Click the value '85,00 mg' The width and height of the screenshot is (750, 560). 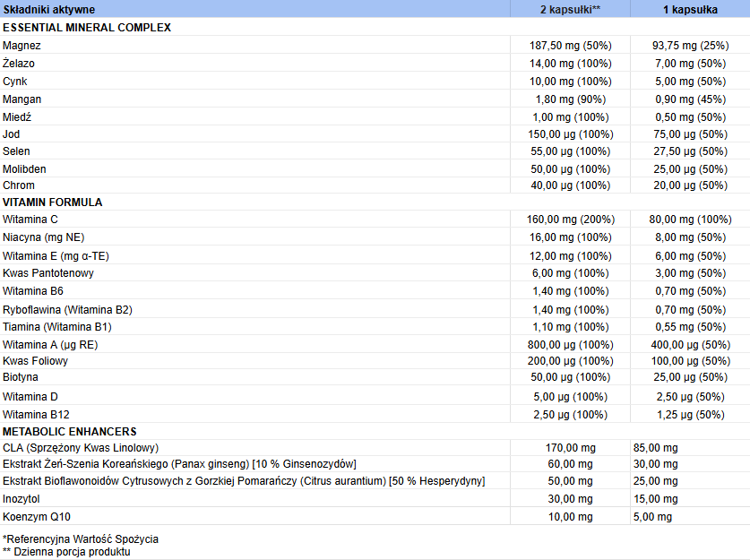(x=655, y=448)
